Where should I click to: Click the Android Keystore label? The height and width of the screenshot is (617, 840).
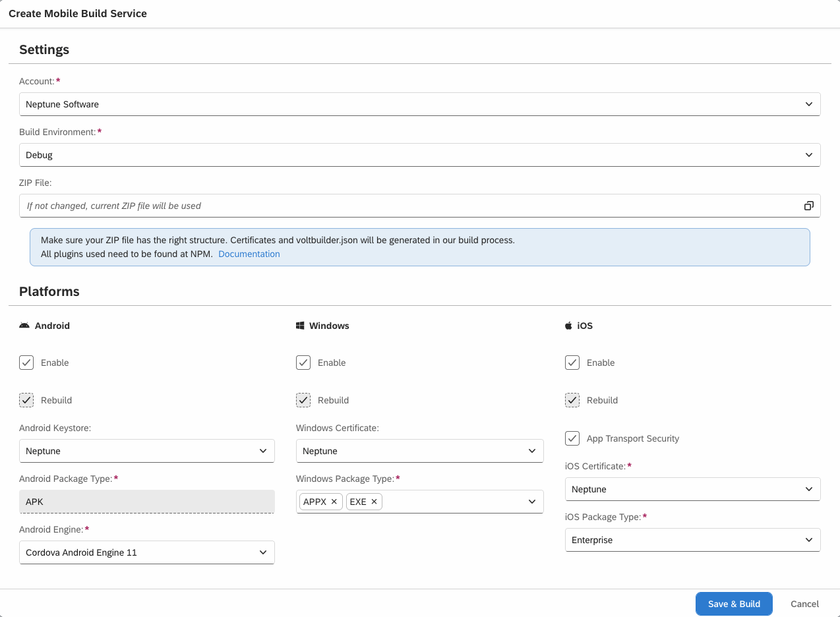click(55, 428)
